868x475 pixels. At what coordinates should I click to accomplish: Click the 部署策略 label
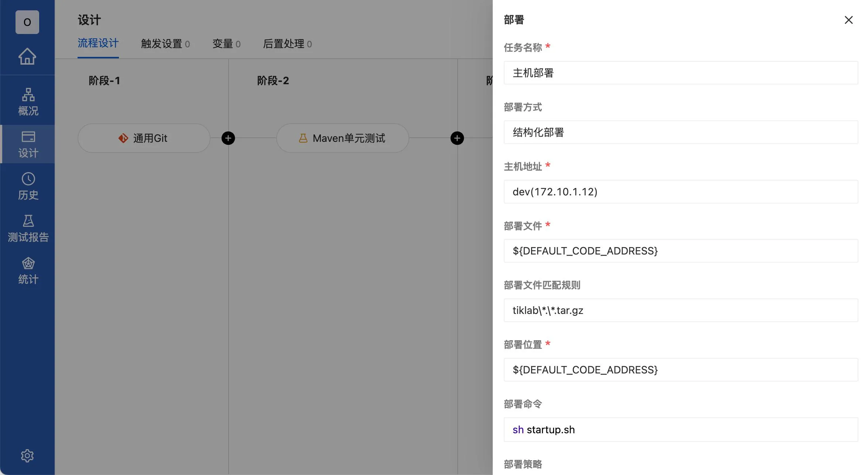click(x=523, y=464)
